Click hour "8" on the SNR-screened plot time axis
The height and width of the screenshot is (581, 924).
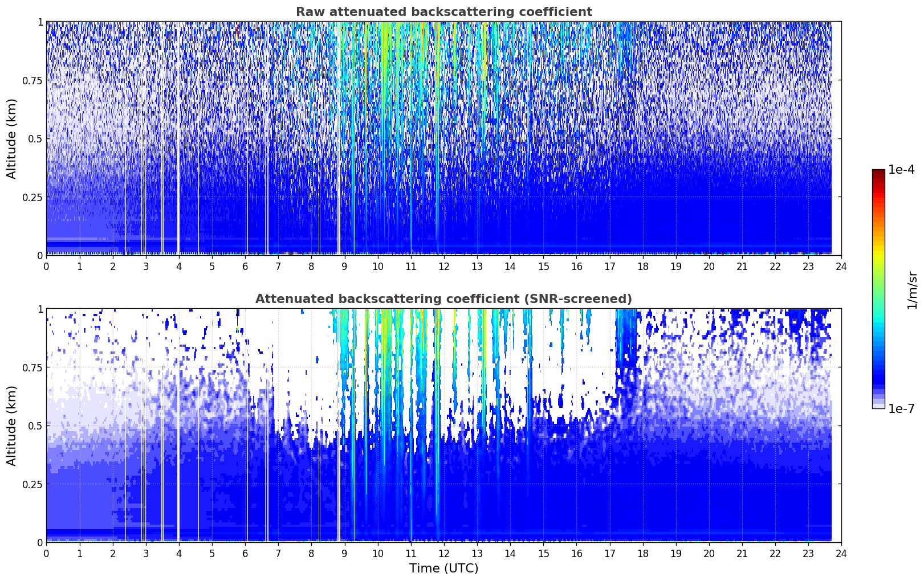(311, 553)
